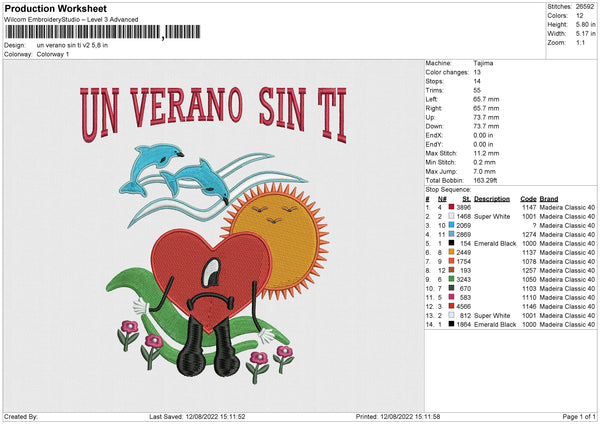Click thread code 1078
Image resolution: width=600 pixels, height=424 pixels.
point(529,261)
